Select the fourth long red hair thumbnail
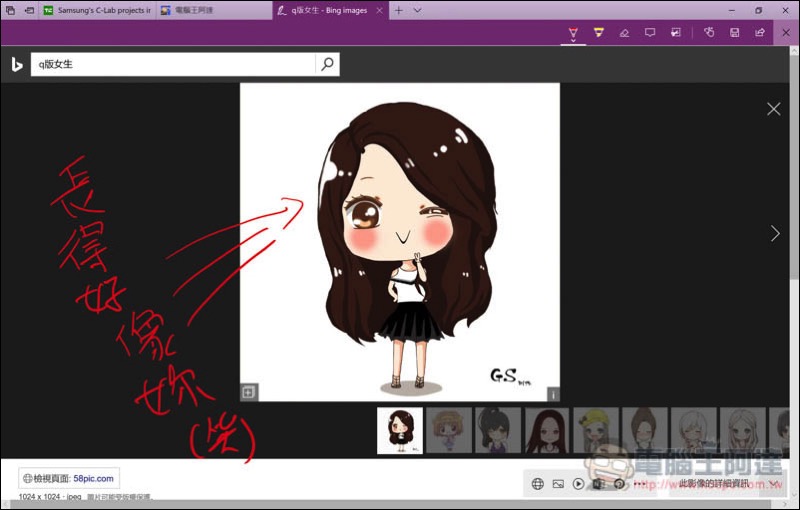Image resolution: width=800 pixels, height=510 pixels. [546, 430]
